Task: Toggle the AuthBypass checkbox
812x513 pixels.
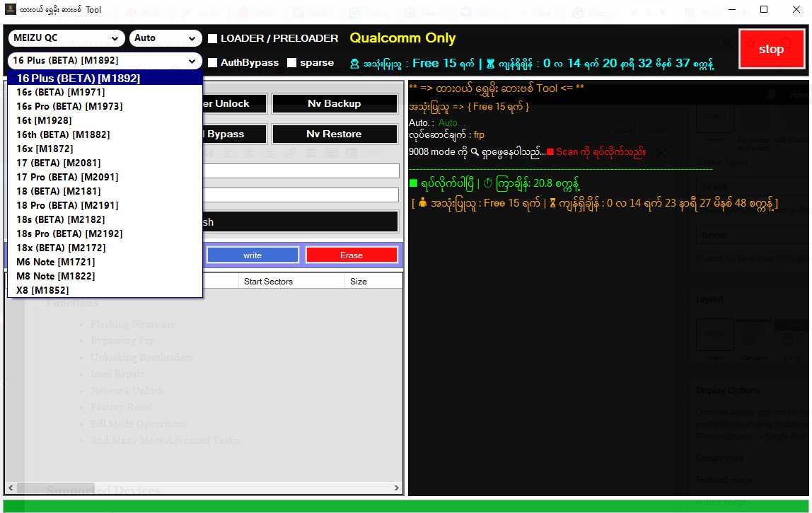Action: coord(212,62)
